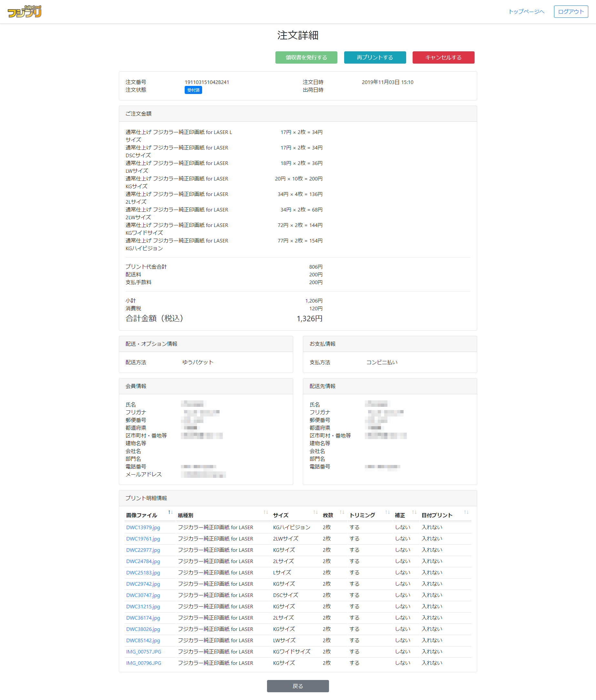This screenshot has height=700, width=596.
Task: Click the red キャンセルする button
Action: tap(443, 57)
